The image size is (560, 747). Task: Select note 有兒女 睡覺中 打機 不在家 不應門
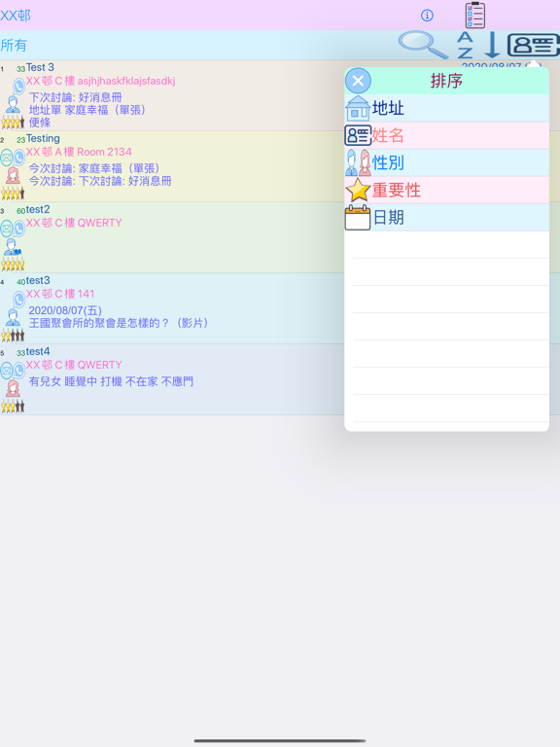tap(111, 381)
